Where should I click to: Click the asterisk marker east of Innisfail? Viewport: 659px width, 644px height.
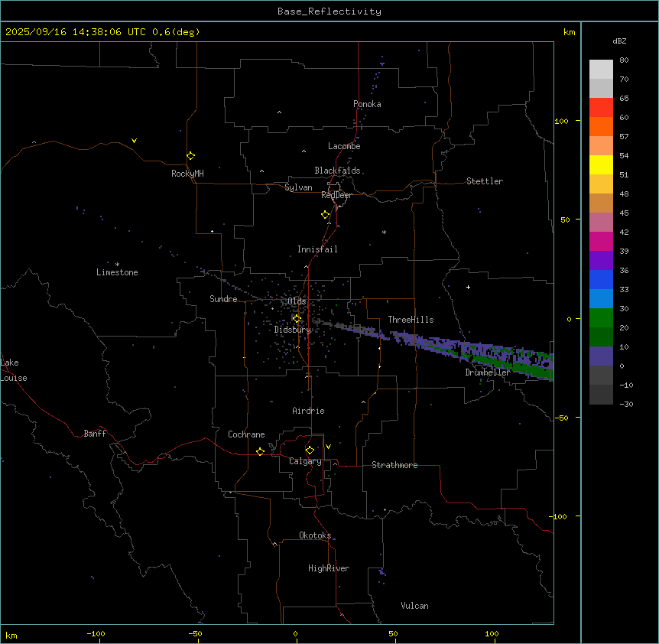(x=384, y=233)
